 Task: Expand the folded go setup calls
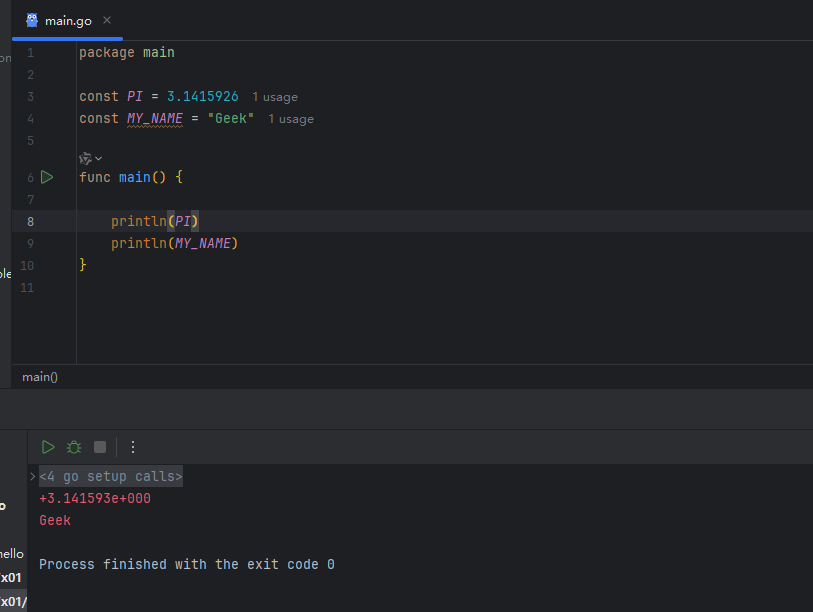click(x=32, y=476)
